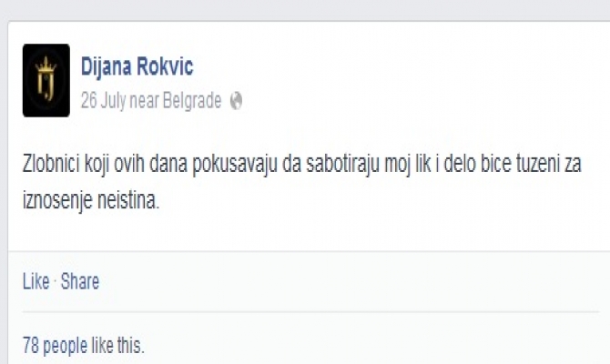This screenshot has width=610, height=364.
Task: Share the Dijana Rokvic post
Action: (80, 281)
